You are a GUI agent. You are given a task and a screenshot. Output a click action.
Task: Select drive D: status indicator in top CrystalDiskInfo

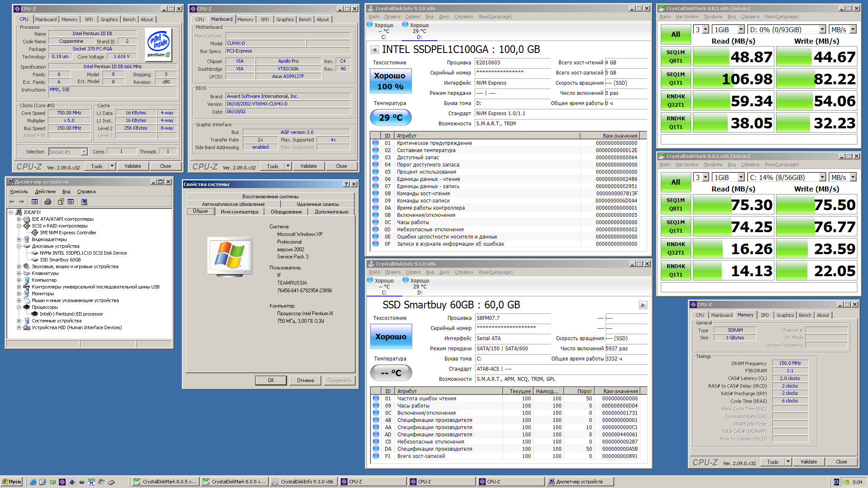pyautogui.click(x=419, y=31)
